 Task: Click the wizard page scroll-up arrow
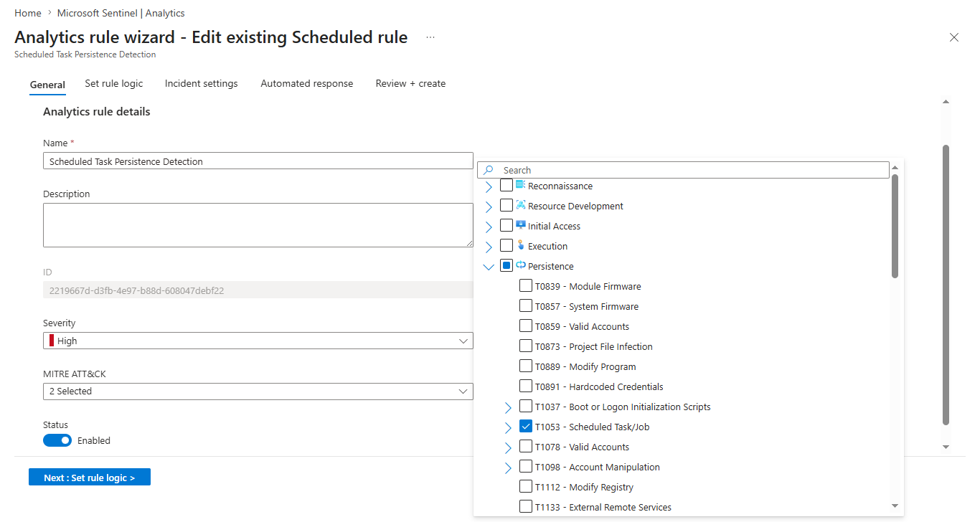(x=946, y=102)
